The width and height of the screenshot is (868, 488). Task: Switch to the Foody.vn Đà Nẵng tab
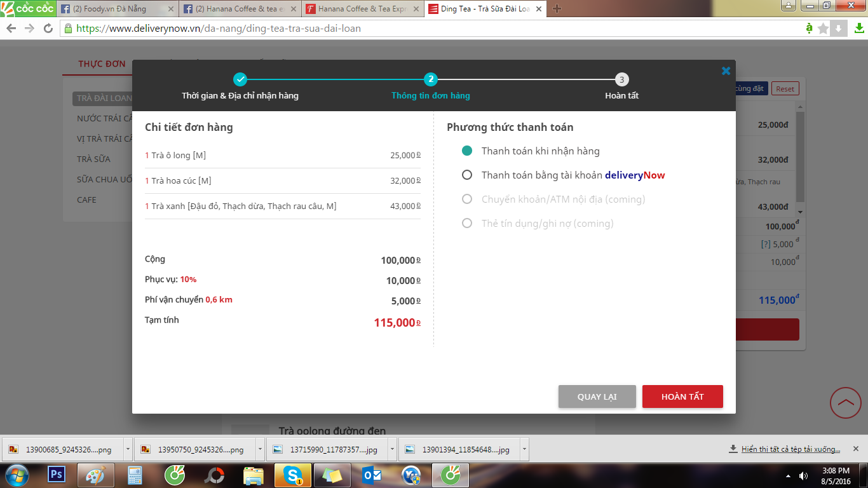click(114, 9)
